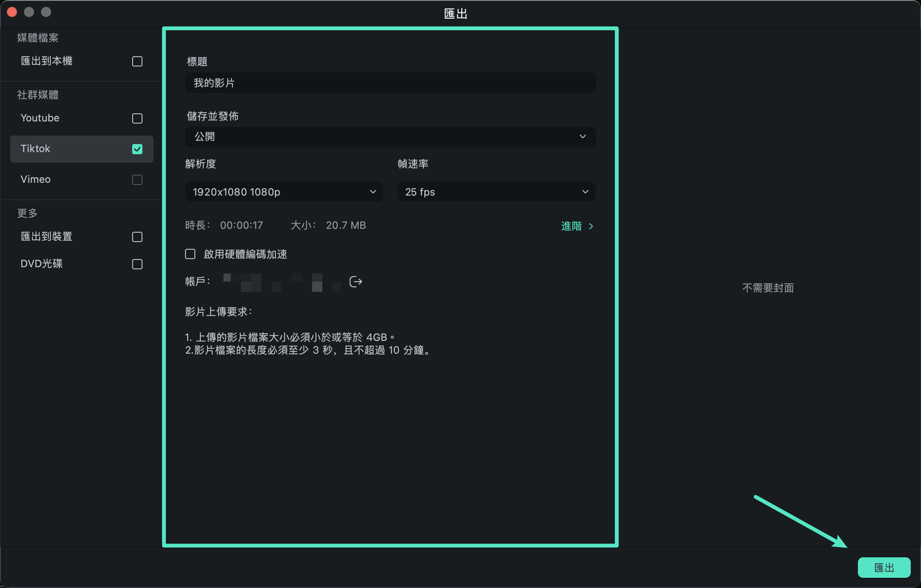Click the 帳戶 account label
Screen dimensions: 921x588
click(x=197, y=282)
